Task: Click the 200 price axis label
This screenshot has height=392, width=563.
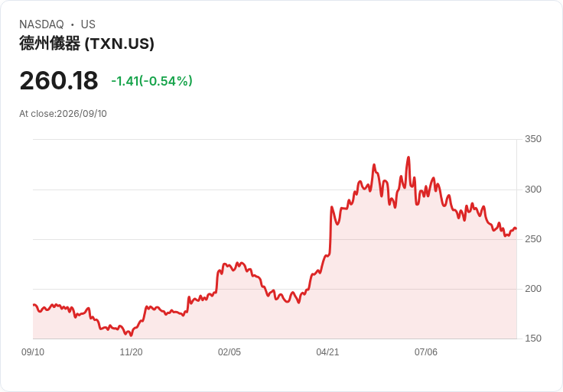Action: pos(533,289)
